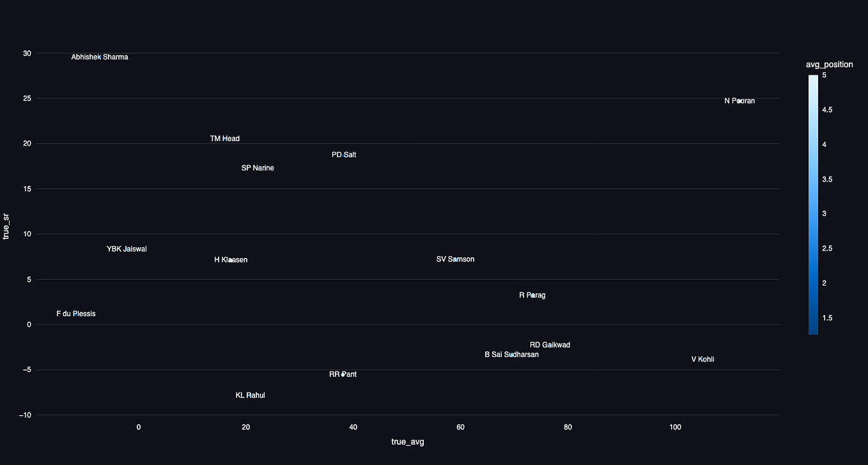
Task: Click the lightest shade atop the colorbar gradient
Action: point(812,77)
